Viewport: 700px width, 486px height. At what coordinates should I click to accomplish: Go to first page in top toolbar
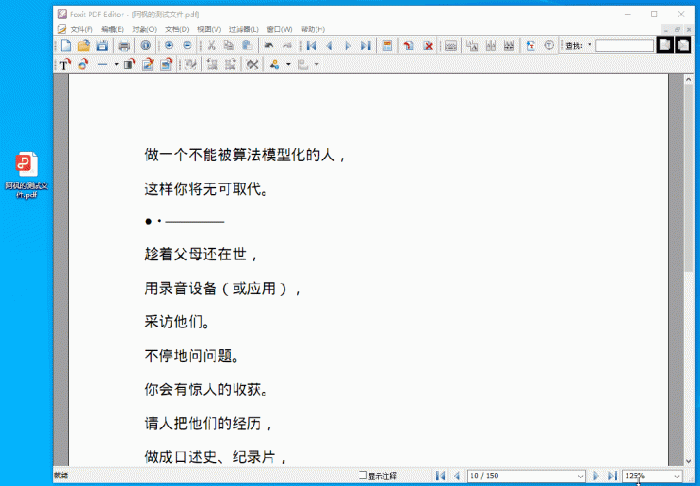point(312,46)
